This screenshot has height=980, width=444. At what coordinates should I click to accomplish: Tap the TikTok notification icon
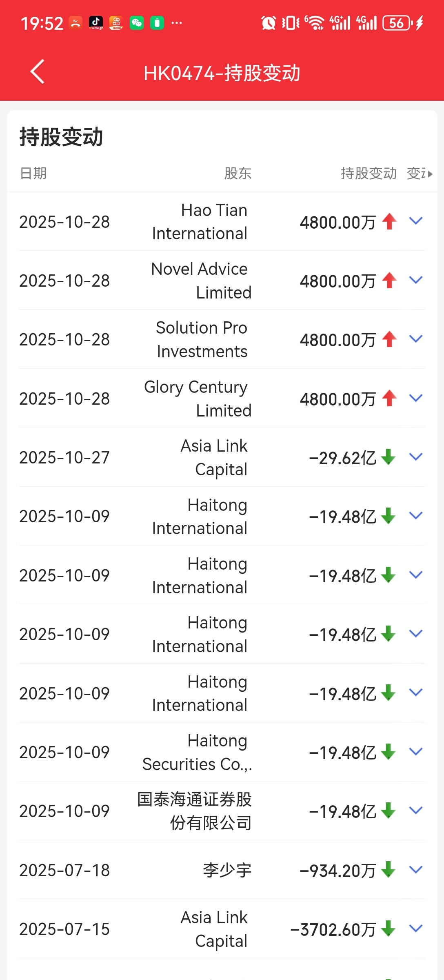pos(96,23)
